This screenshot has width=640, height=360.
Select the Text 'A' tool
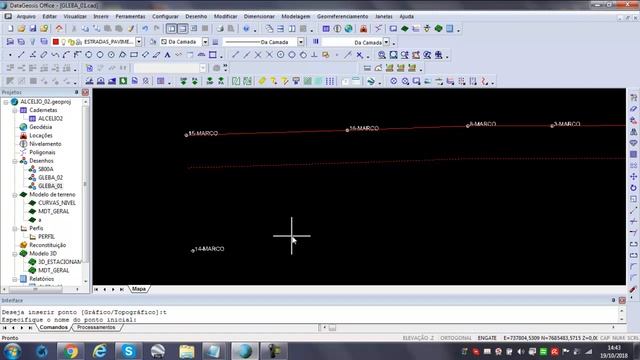point(167,55)
